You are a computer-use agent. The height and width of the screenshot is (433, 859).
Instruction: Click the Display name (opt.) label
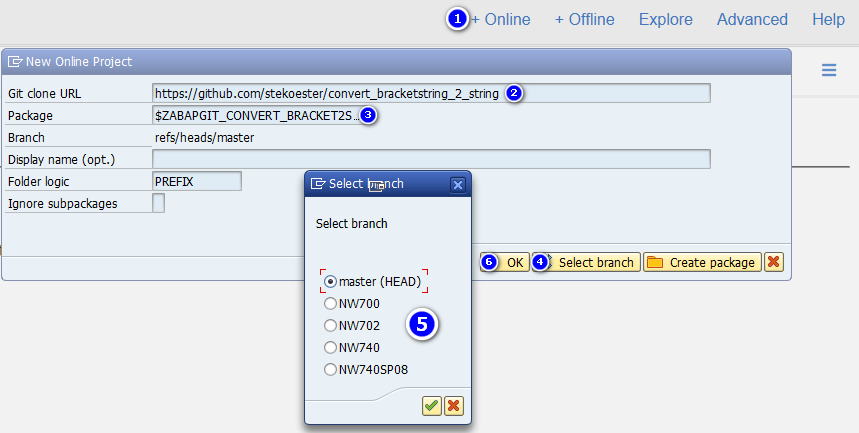(61, 159)
